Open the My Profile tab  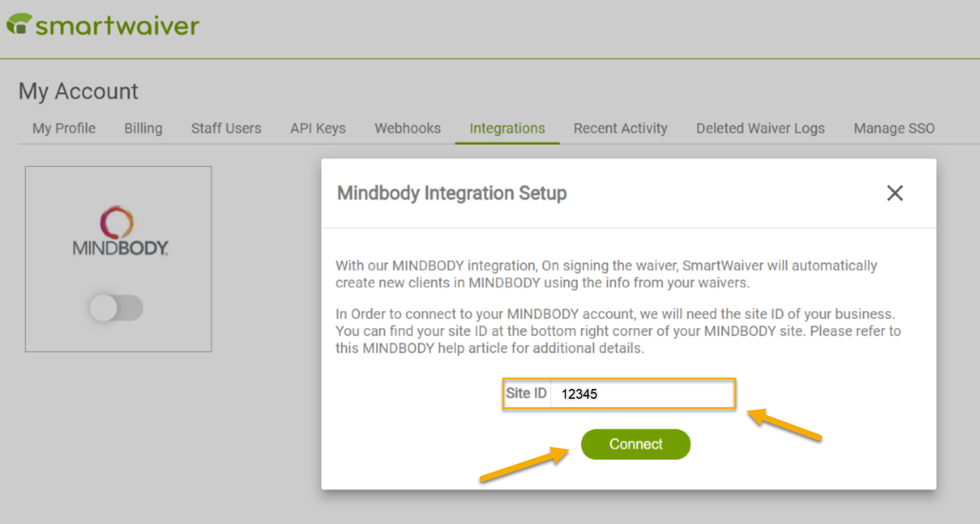coord(64,128)
